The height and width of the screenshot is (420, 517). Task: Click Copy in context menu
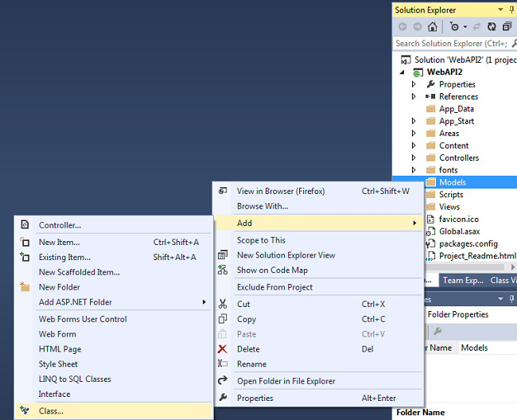(x=318, y=319)
